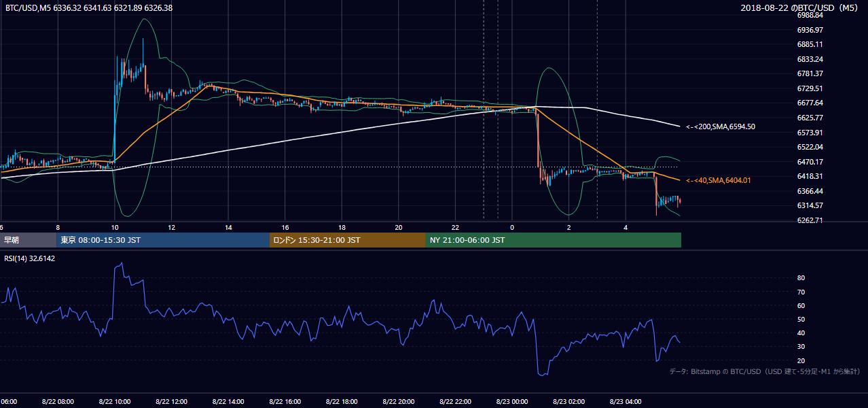Select the 200 SMA 6594.50 label
Screen dimensions: 868x408
721,126
